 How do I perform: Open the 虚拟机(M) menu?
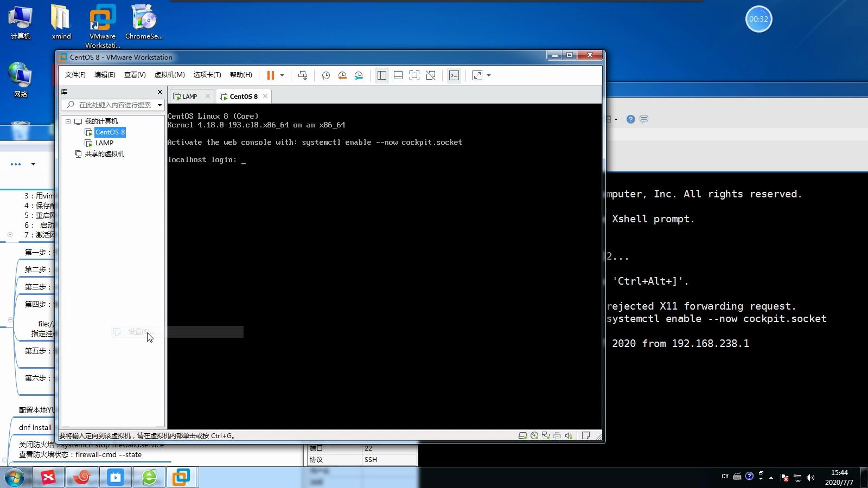170,75
